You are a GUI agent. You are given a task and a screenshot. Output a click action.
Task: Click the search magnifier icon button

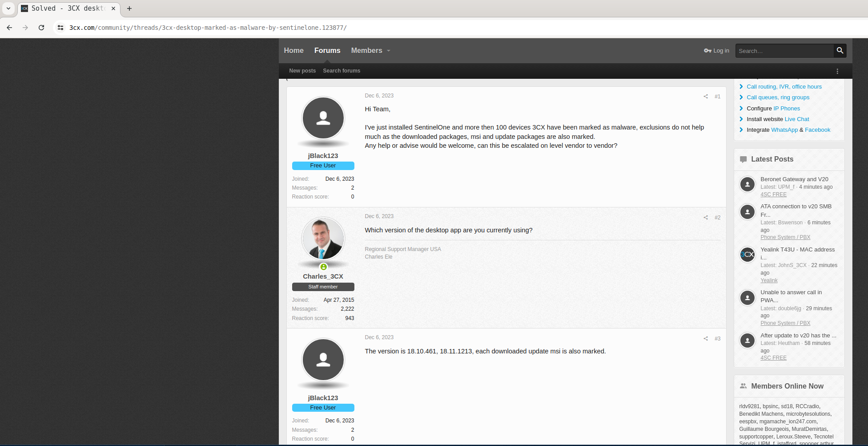840,51
